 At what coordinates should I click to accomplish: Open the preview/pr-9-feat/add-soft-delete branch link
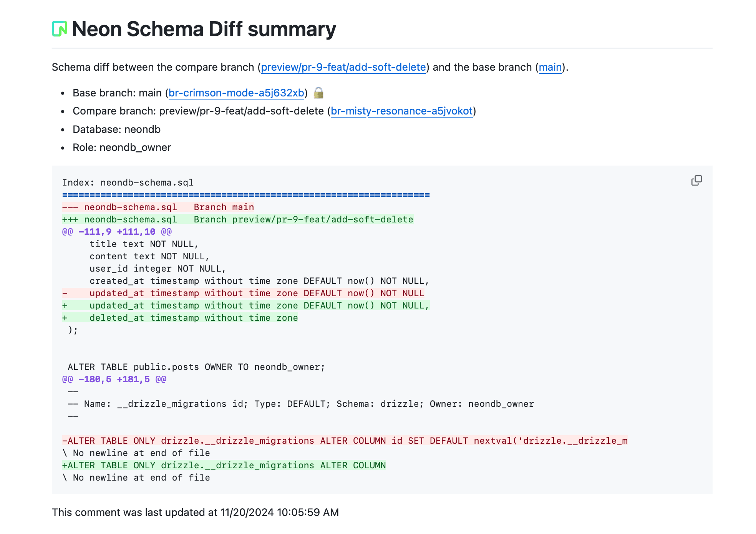coord(343,67)
